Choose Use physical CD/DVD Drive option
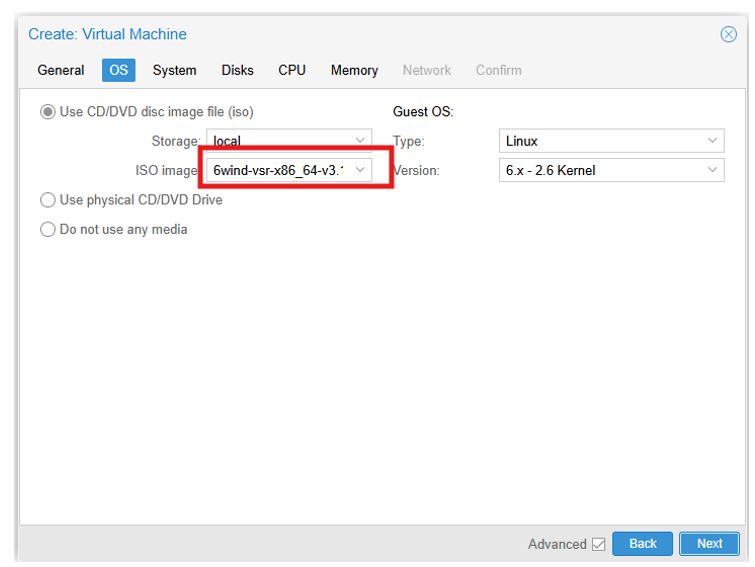This screenshot has width=755, height=567. [x=48, y=200]
